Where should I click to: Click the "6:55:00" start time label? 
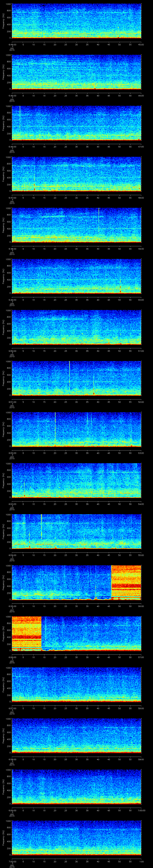12,606
